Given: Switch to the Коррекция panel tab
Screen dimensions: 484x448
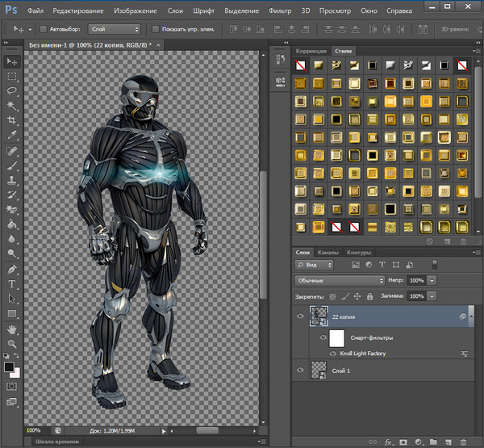Looking at the screenshot, I should point(311,51).
